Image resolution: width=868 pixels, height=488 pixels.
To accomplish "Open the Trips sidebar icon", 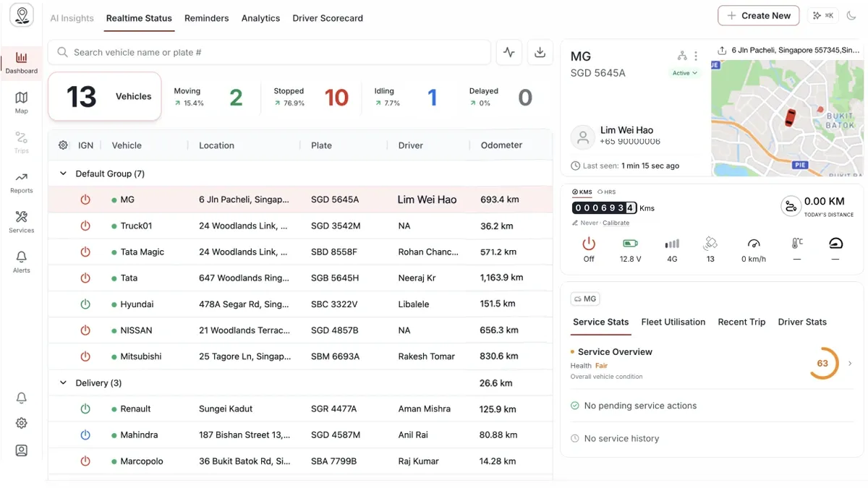I will click(21, 142).
